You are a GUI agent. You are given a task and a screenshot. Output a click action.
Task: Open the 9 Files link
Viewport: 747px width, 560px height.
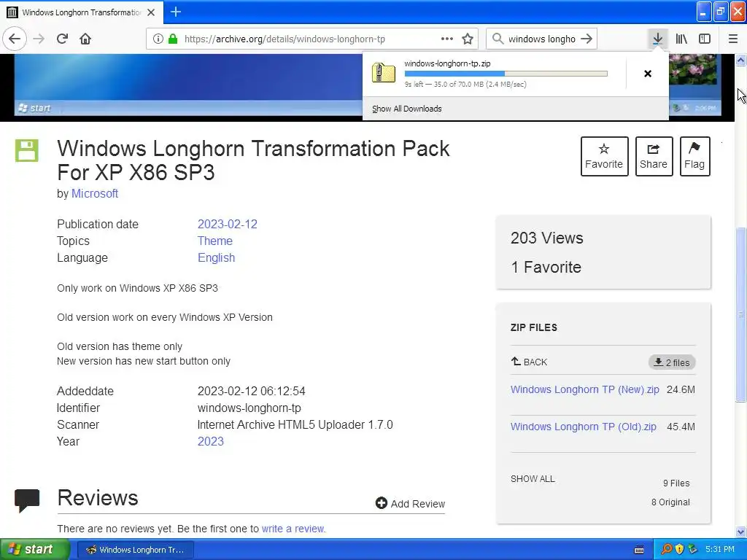(676, 483)
